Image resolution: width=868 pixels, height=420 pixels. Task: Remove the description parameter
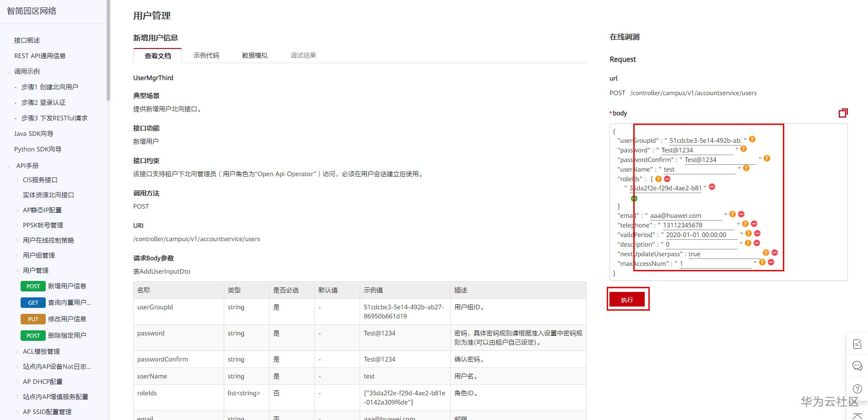[757, 243]
